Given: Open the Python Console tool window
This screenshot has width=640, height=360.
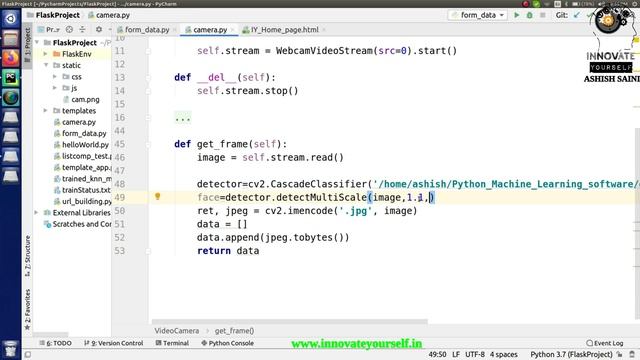Looking at the screenshot, I should [227, 343].
